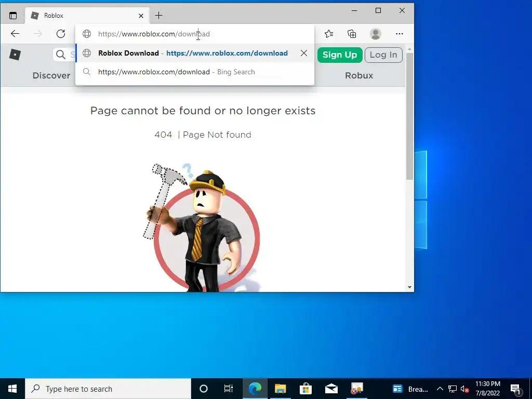Open Microsoft Store on taskbar
532x399 pixels.
305,389
